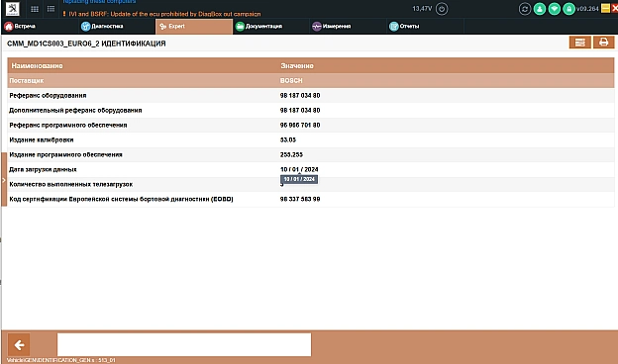The image size is (618, 364).
Task: Select Дополнительный референс оборудования row label
Action: 75,111
